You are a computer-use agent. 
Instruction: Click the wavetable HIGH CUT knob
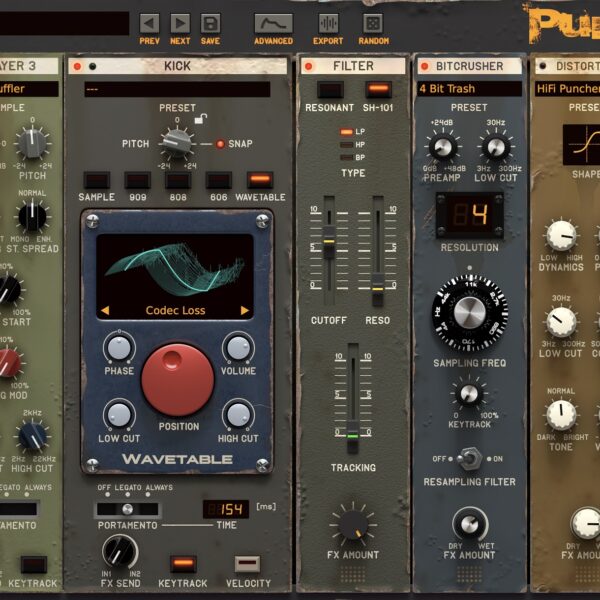pyautogui.click(x=238, y=415)
